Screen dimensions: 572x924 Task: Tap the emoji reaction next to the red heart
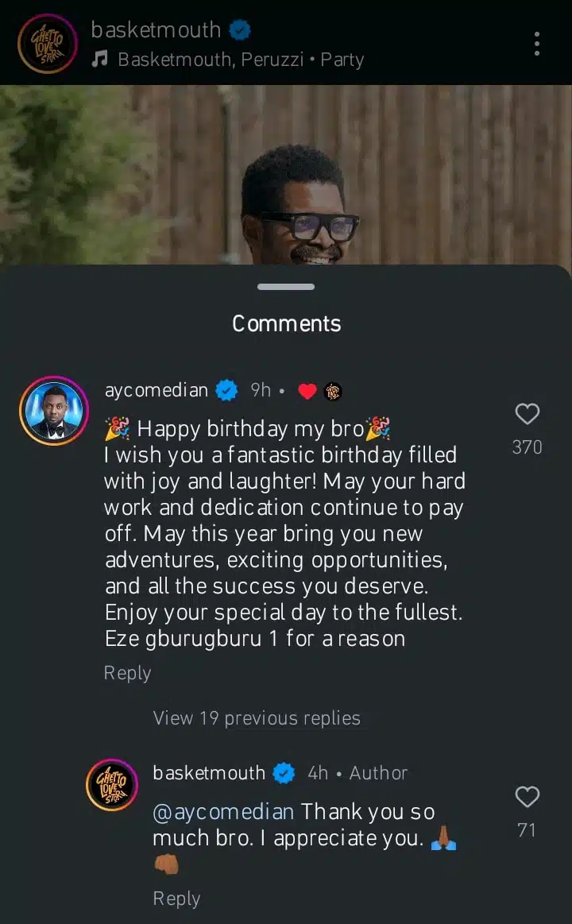[x=334, y=390]
